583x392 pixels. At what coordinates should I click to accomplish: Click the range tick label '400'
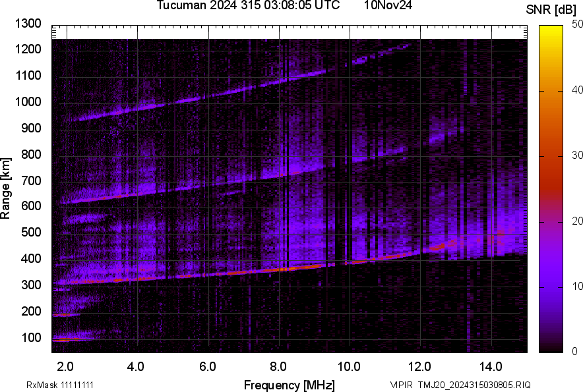(31, 259)
